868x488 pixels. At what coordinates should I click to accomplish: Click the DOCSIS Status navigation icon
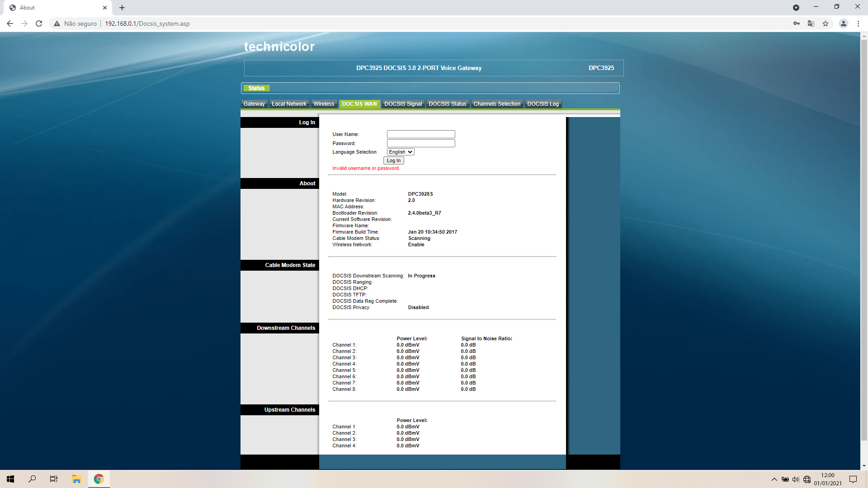tap(447, 103)
